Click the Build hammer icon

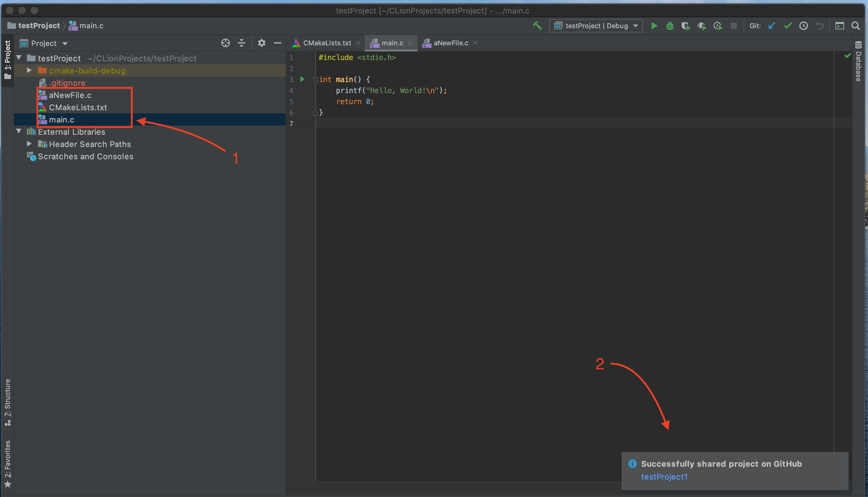point(537,26)
